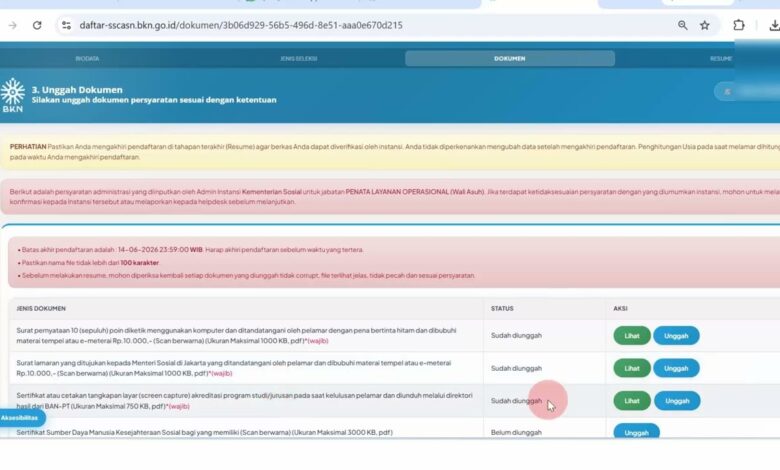Switch to the Biodata step tab
Image resolution: width=780 pixels, height=470 pixels.
pos(88,59)
